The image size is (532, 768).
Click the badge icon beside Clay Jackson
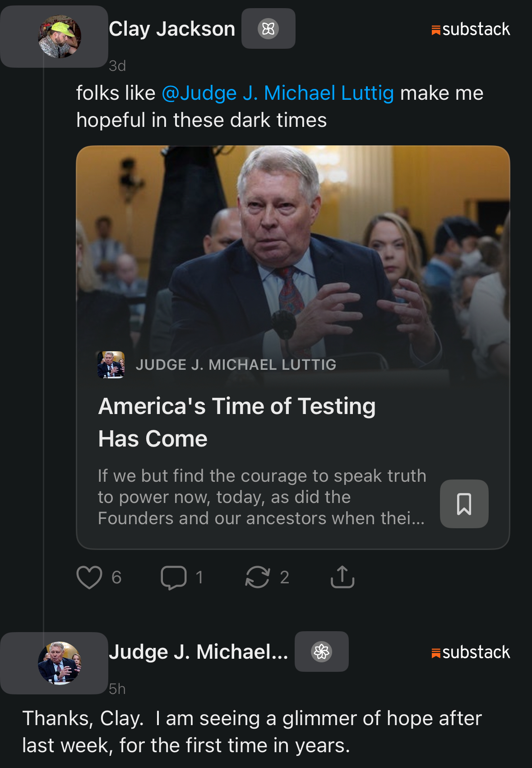[268, 29]
